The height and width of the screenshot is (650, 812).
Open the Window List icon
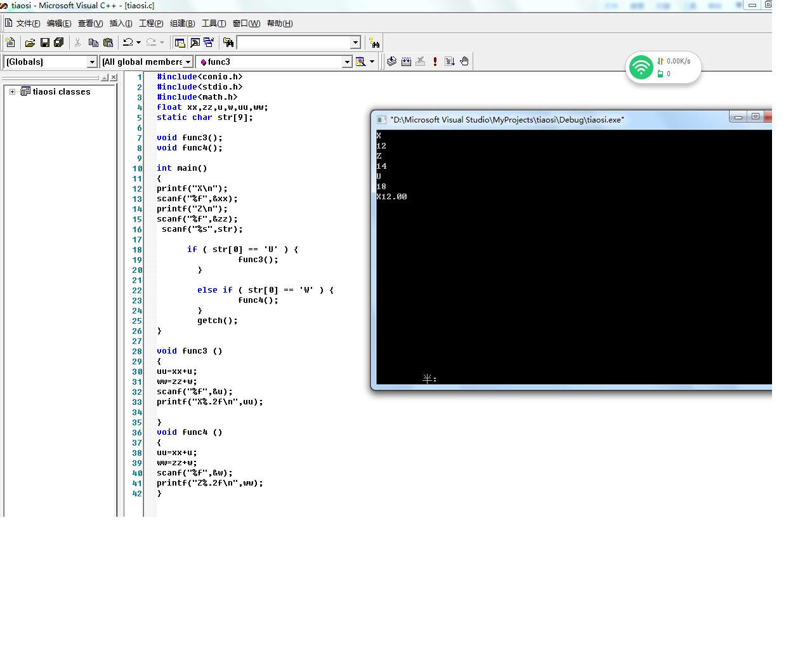[209, 43]
